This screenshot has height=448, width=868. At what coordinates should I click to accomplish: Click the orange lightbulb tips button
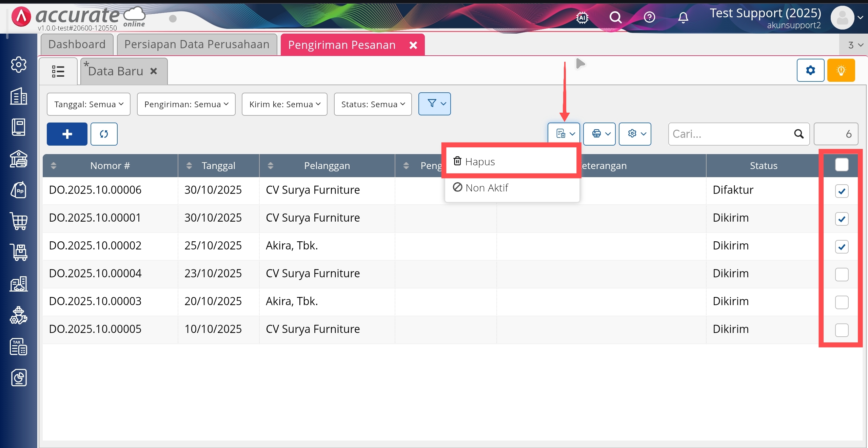[x=841, y=70]
